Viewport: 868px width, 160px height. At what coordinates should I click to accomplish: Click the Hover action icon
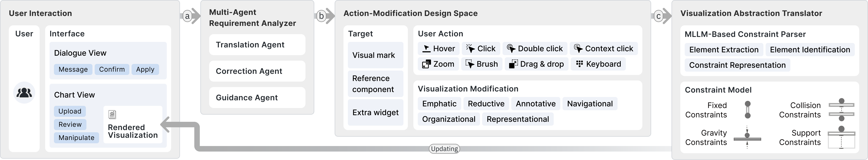pyautogui.click(x=426, y=49)
